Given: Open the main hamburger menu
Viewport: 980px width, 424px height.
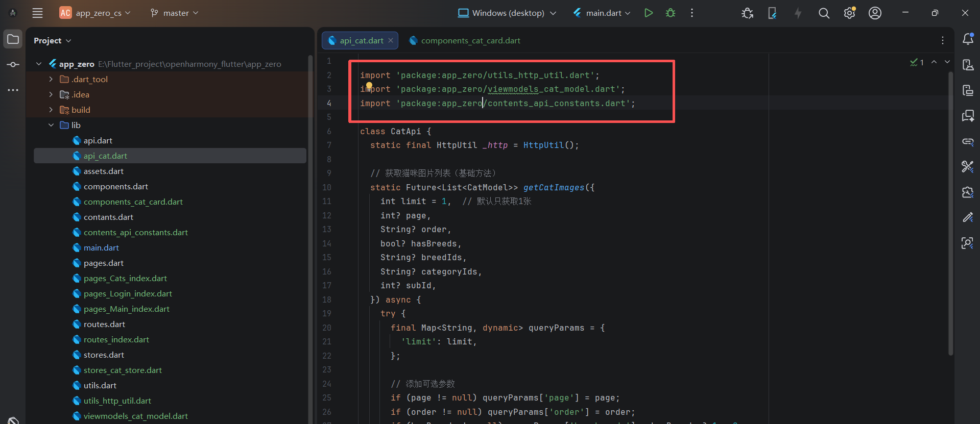Looking at the screenshot, I should (37, 13).
